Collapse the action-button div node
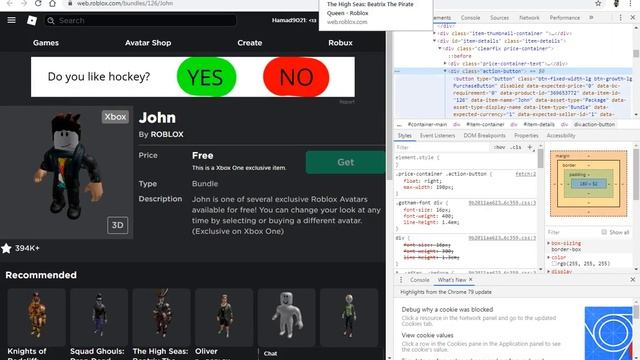 [445, 71]
